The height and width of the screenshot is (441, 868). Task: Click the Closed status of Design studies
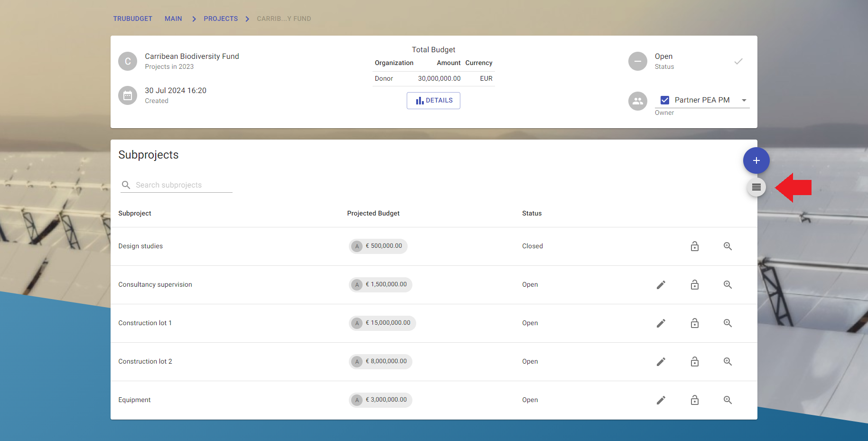(x=532, y=246)
